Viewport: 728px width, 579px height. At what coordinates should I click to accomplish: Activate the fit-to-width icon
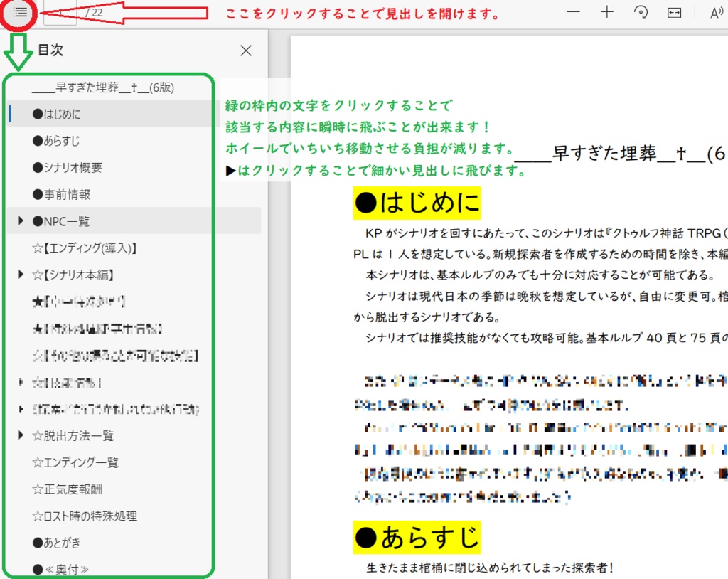(x=673, y=12)
